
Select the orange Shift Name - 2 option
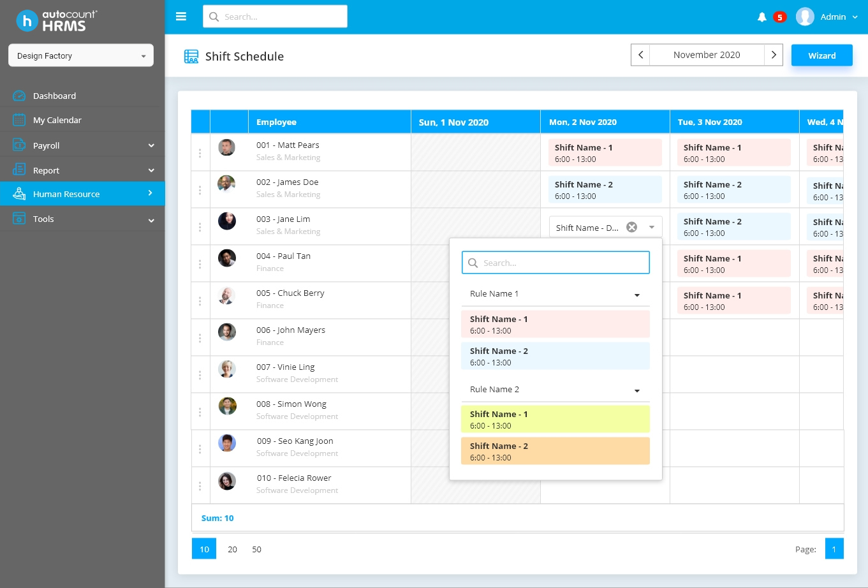point(555,452)
